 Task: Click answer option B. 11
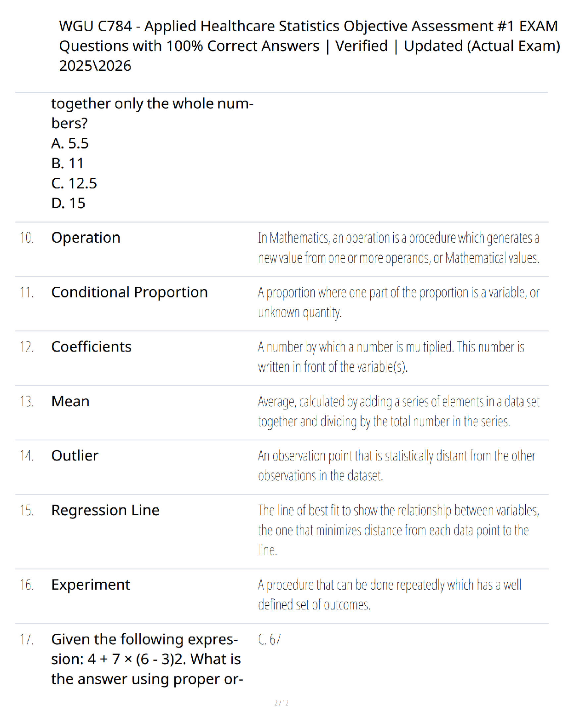(68, 163)
